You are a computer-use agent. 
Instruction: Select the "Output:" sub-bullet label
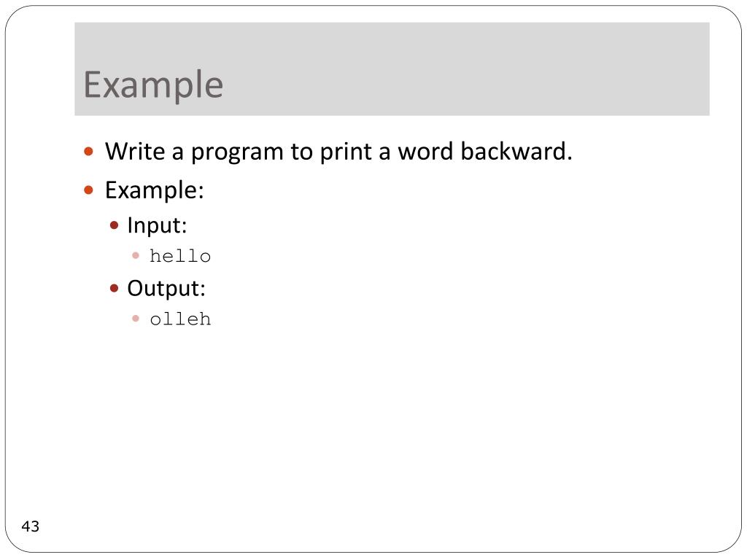(166, 289)
